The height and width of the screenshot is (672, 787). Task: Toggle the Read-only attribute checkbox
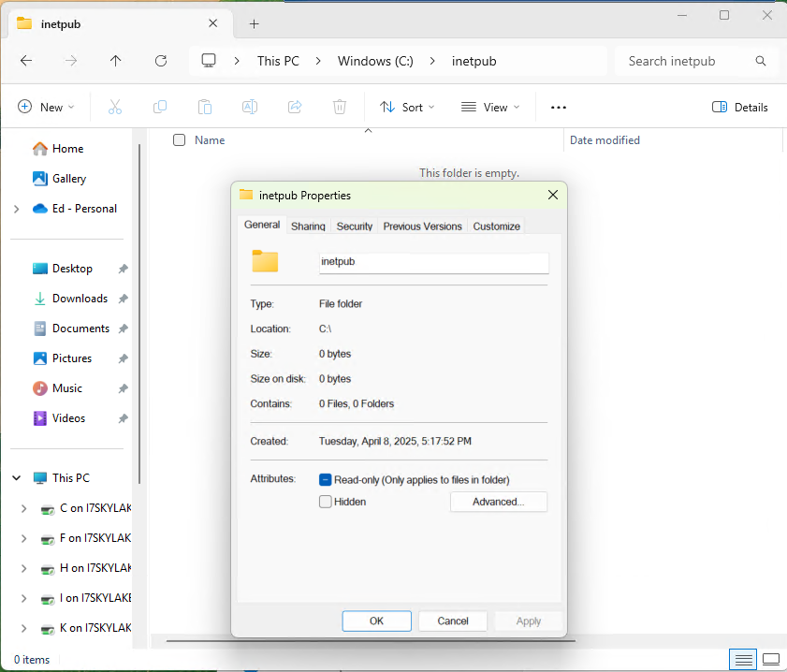click(x=326, y=480)
